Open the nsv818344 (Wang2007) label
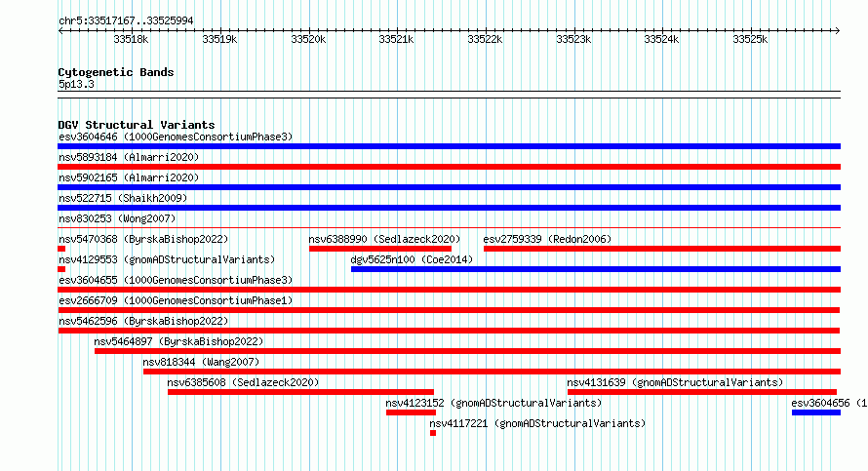The width and height of the screenshot is (868, 471). tap(201, 362)
